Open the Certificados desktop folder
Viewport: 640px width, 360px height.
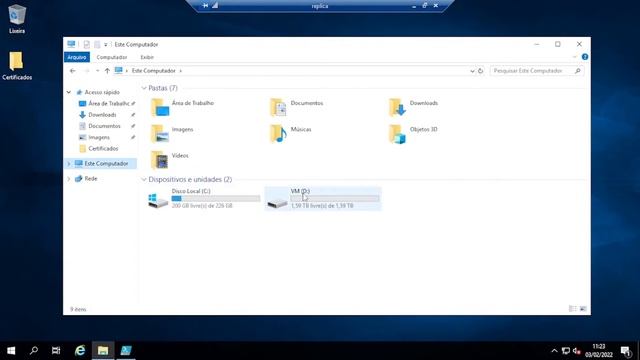[x=17, y=65]
